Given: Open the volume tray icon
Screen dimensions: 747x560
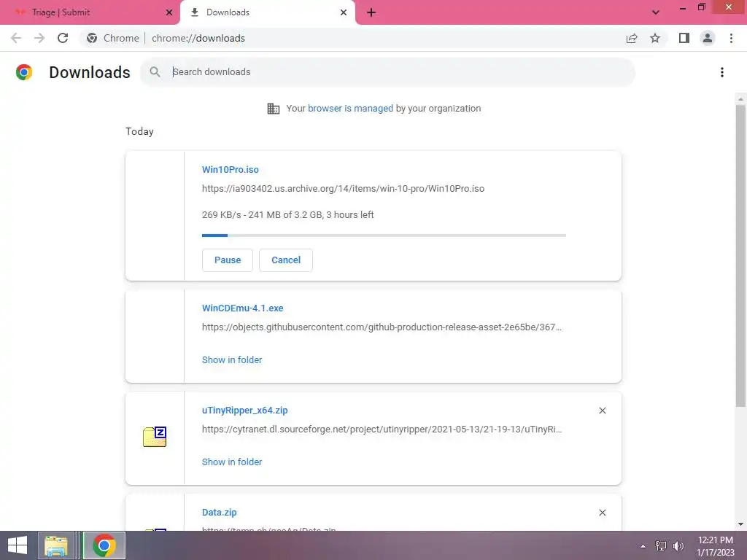Looking at the screenshot, I should coord(678,546).
